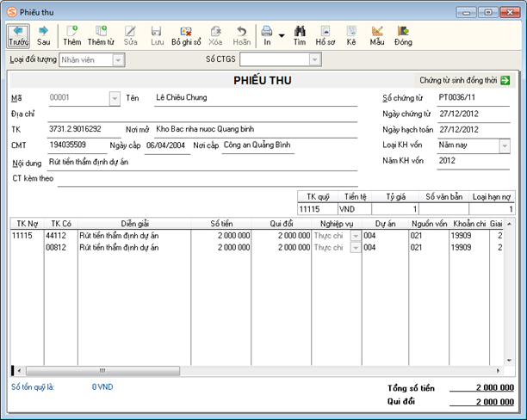Screen dimensions: 527x420
Task: Select Khoản chi 19909 in the 44112 row
Action: pyautogui.click(x=469, y=236)
